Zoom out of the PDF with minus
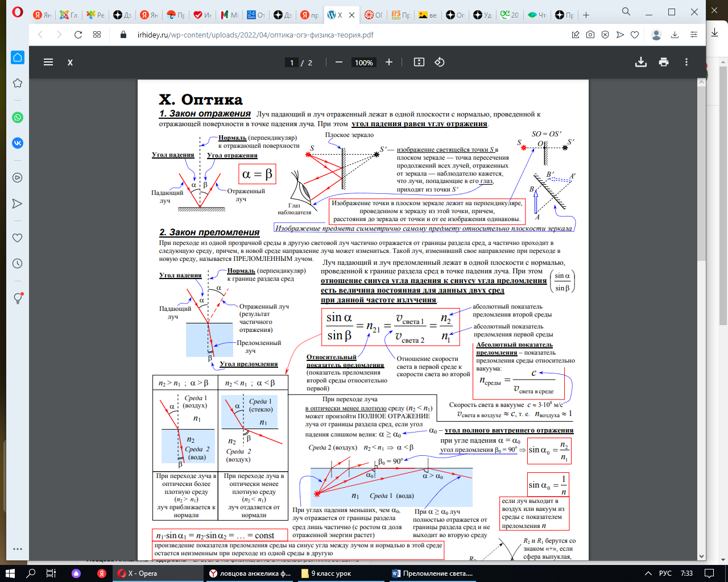 pos(339,62)
